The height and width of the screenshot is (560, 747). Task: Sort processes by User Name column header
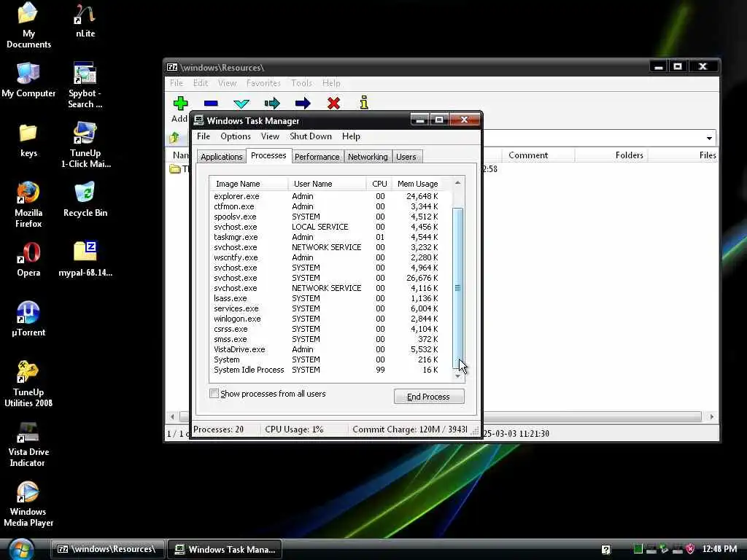point(327,184)
